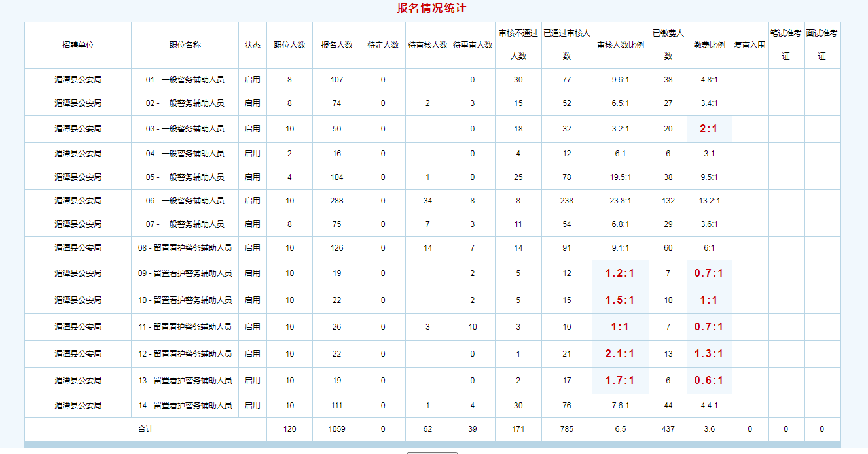Click the 复审入围 column header
868x454 pixels.
point(750,45)
